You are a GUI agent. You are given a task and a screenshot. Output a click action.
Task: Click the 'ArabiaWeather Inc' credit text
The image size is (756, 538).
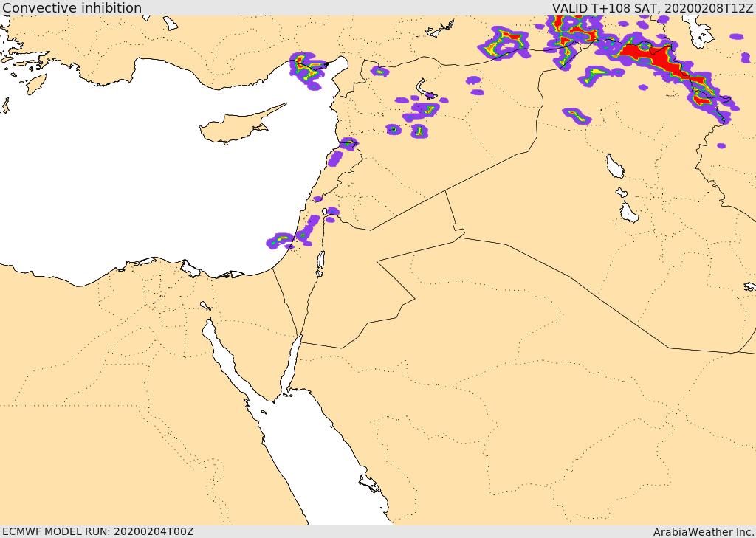point(703,532)
